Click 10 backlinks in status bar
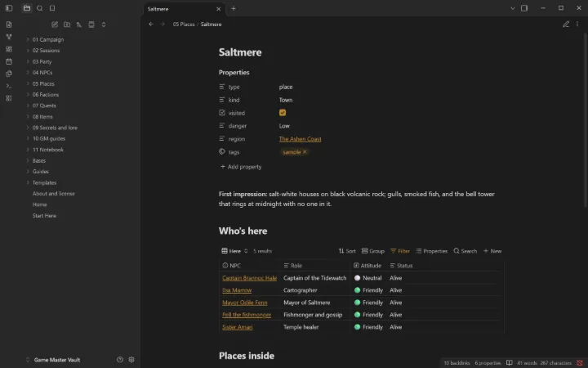Viewport: 588px width, 368px height. [x=457, y=363]
